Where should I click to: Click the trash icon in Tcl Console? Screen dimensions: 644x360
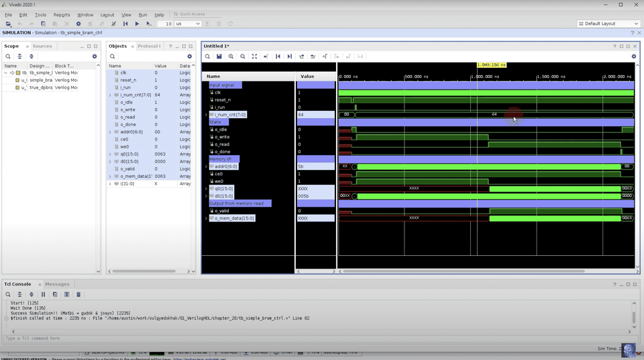click(78, 294)
